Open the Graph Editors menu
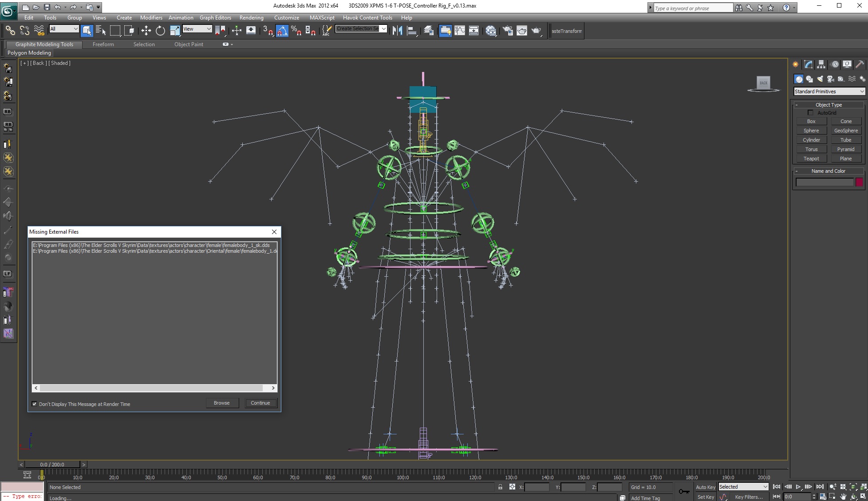The height and width of the screenshot is (501, 868). pos(215,18)
